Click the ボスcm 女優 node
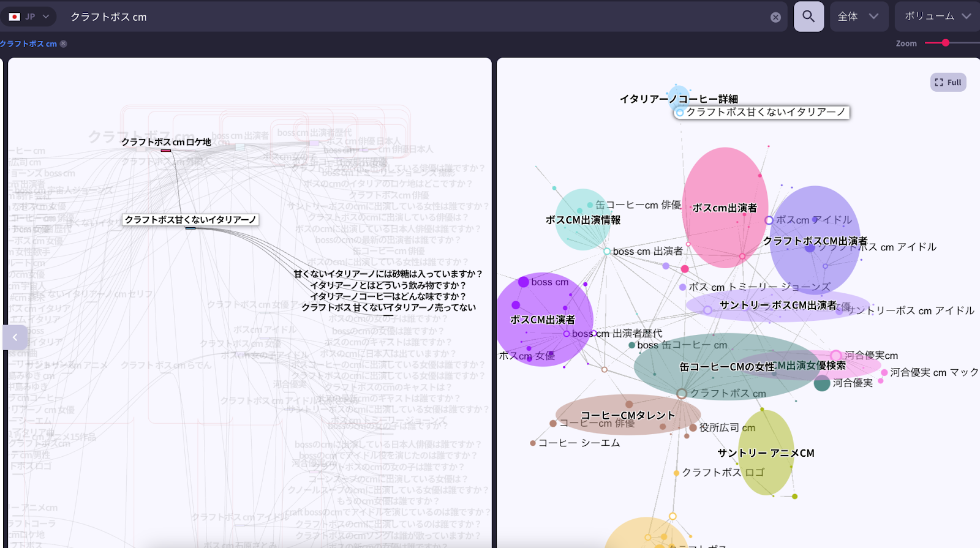 527,356
